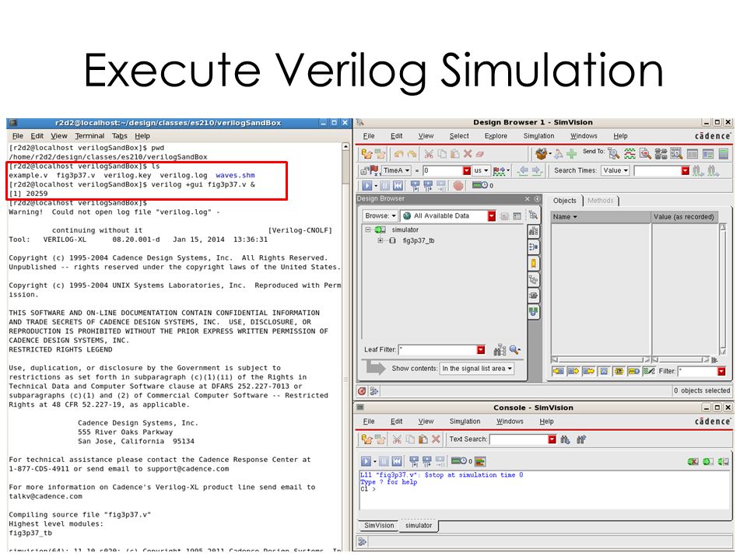Expand the fig3p37_tb tree node
This screenshot has width=747, height=560.
tap(381, 240)
